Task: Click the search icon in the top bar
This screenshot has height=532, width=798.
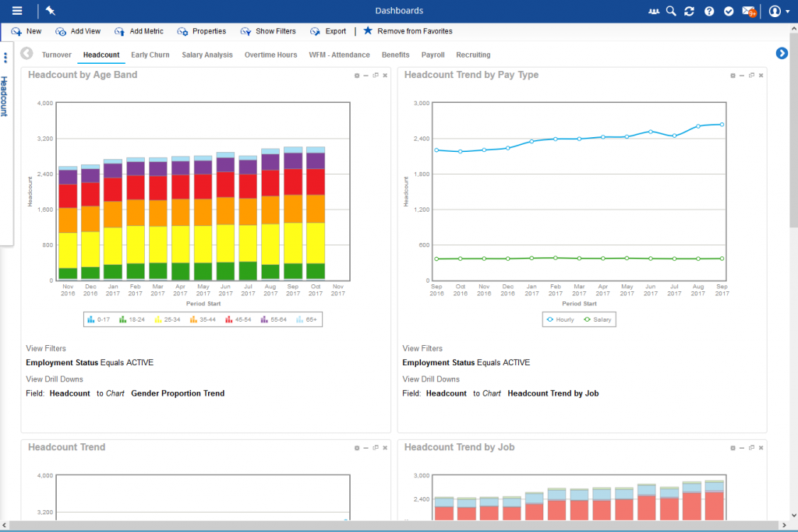Action: 670,11
